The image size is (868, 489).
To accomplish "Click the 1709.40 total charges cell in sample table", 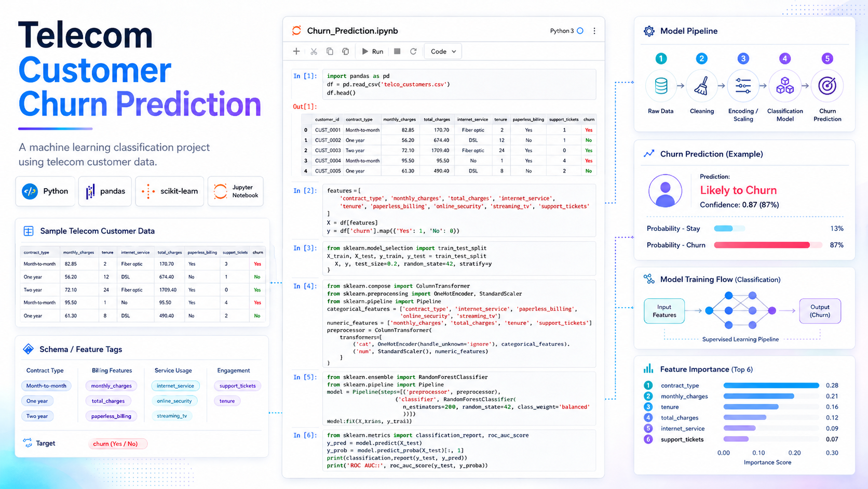I will (168, 290).
